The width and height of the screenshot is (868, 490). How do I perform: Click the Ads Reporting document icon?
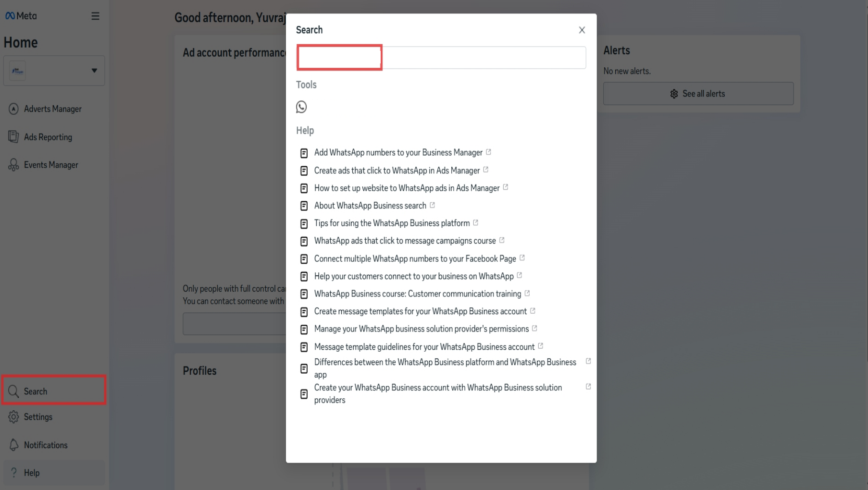click(13, 137)
